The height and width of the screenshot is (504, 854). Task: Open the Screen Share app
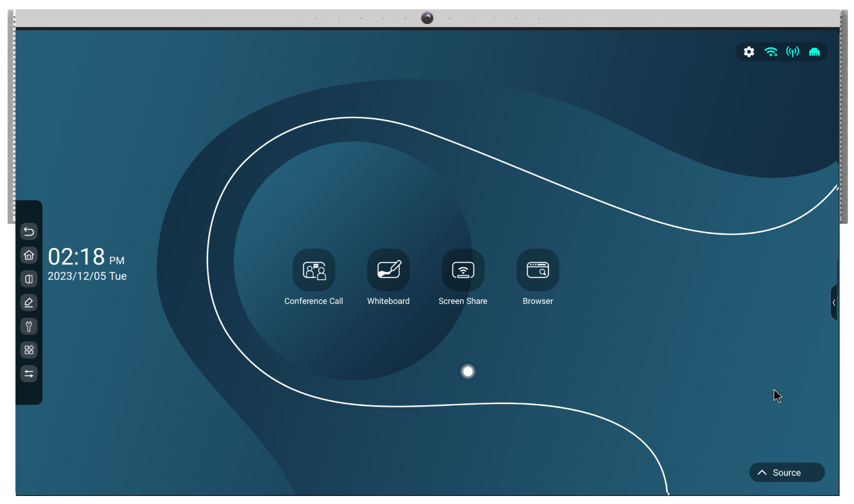[x=463, y=270]
